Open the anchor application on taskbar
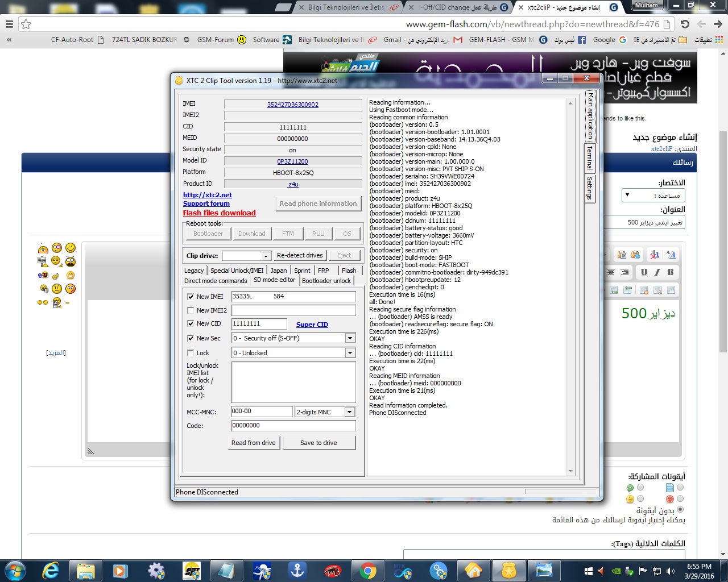 (x=297, y=570)
